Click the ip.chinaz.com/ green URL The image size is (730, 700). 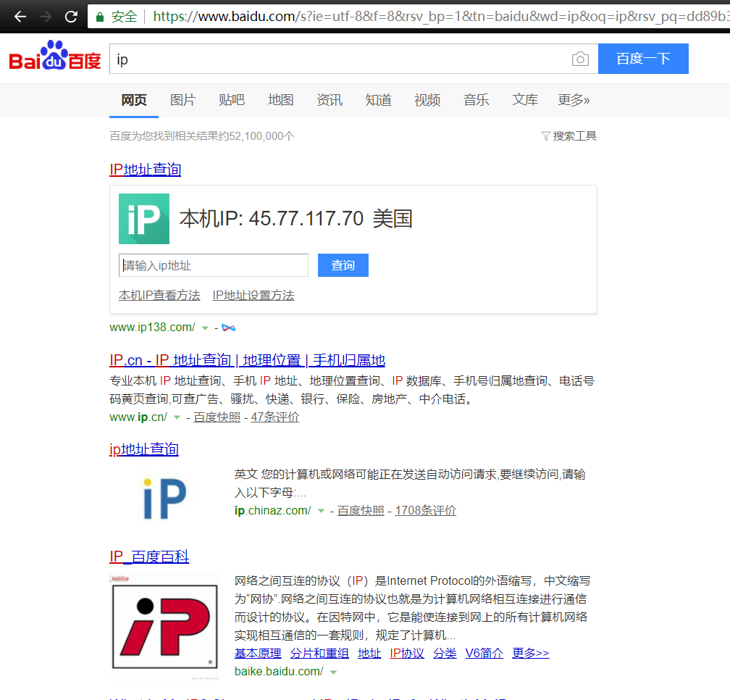tap(272, 511)
